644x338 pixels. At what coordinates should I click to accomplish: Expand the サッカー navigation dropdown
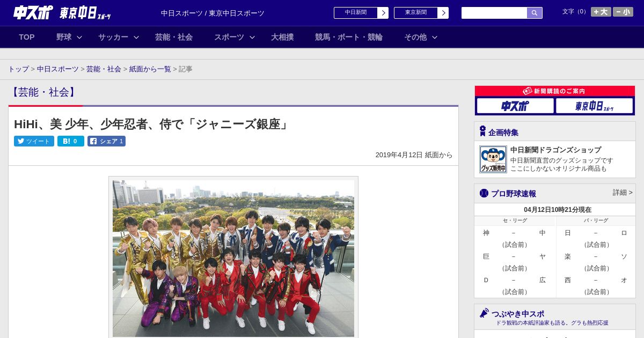pos(119,37)
